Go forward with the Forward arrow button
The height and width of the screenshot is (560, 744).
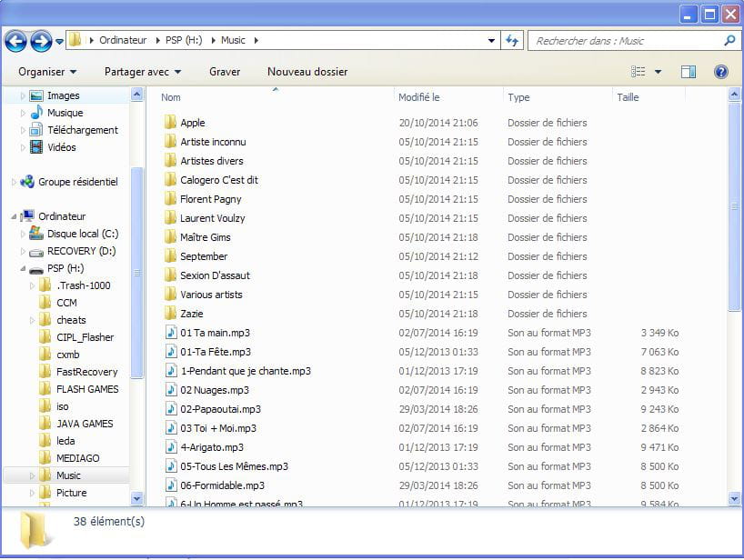coord(41,41)
